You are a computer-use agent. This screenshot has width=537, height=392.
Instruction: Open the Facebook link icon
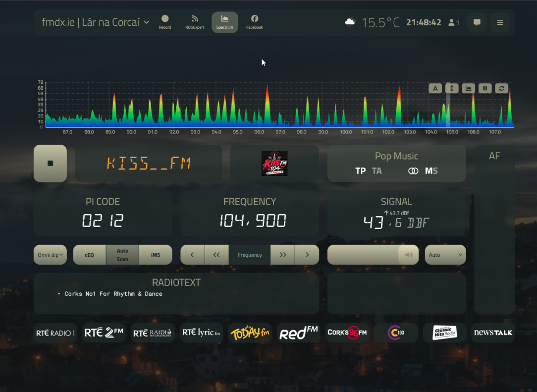tap(255, 18)
